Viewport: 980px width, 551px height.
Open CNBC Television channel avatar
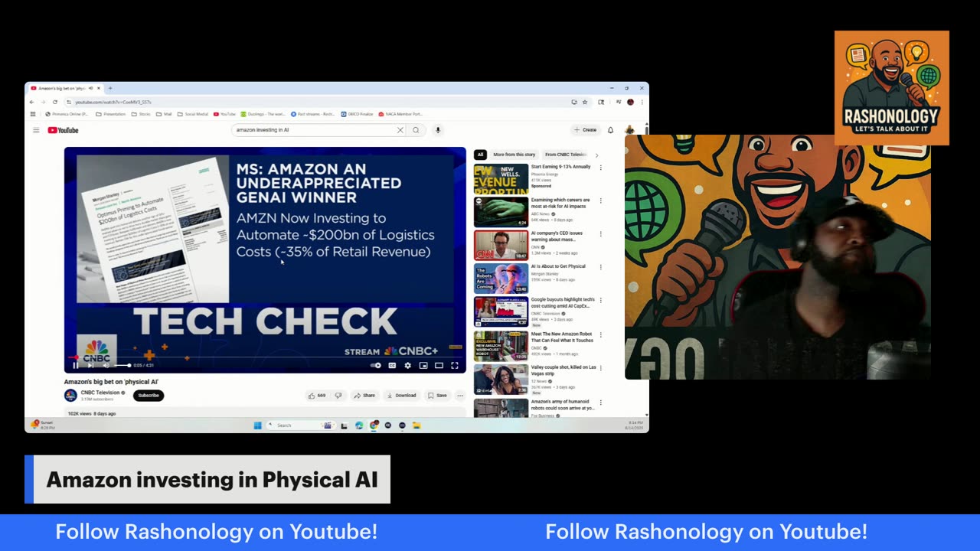coord(70,396)
